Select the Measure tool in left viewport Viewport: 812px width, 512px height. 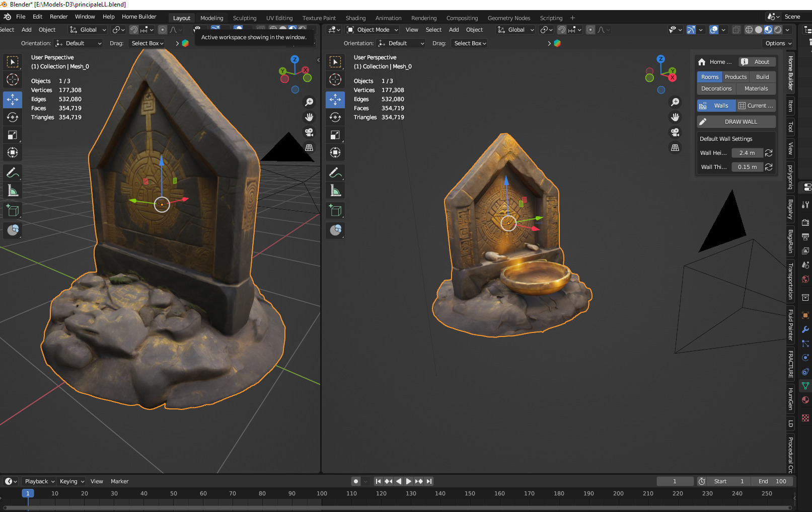(13, 191)
